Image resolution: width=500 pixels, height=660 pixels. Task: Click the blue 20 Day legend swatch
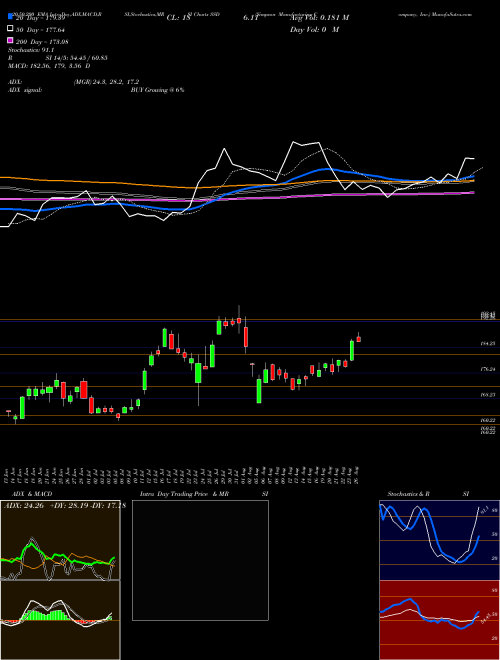click(x=10, y=17)
